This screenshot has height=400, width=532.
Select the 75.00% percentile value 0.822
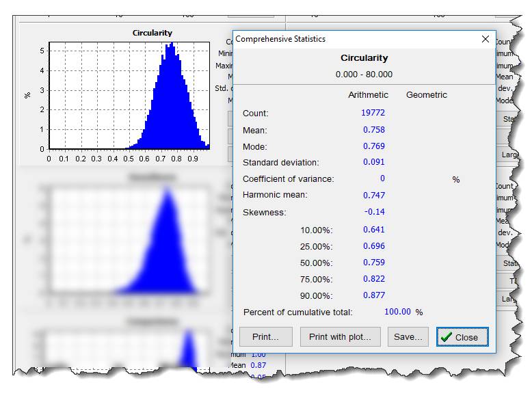pyautogui.click(x=374, y=278)
